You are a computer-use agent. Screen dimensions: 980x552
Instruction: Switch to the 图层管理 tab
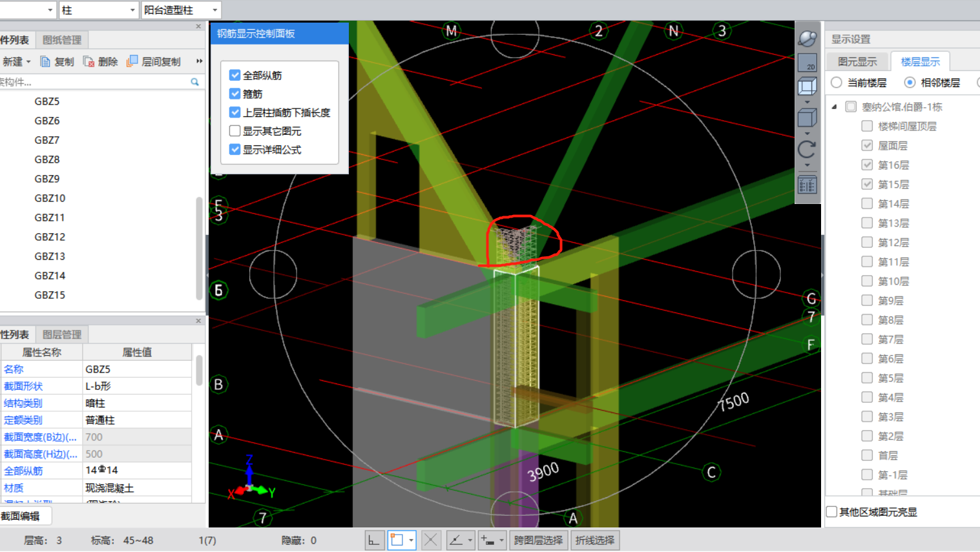click(x=62, y=334)
